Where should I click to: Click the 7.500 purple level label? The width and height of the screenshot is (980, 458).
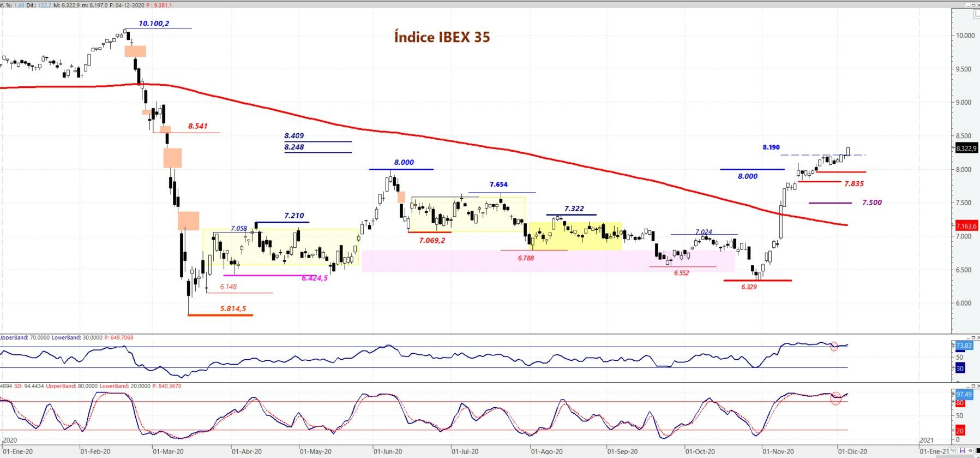point(871,203)
